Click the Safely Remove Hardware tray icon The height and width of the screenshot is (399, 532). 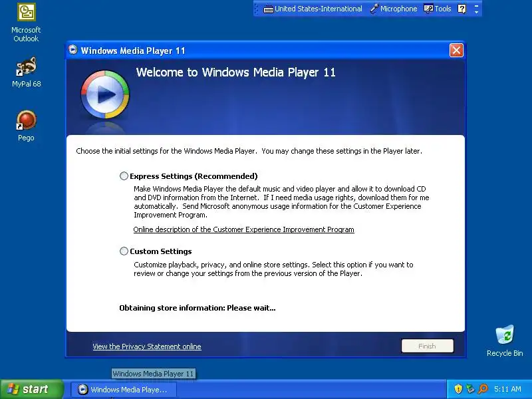pos(470,389)
